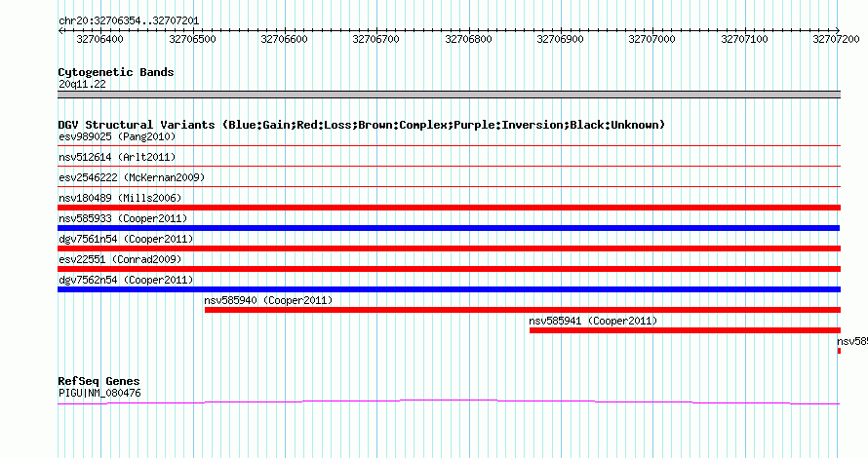This screenshot has width=868, height=458.
Task: Click the blue gain bar under nsv585933
Action: (449, 228)
